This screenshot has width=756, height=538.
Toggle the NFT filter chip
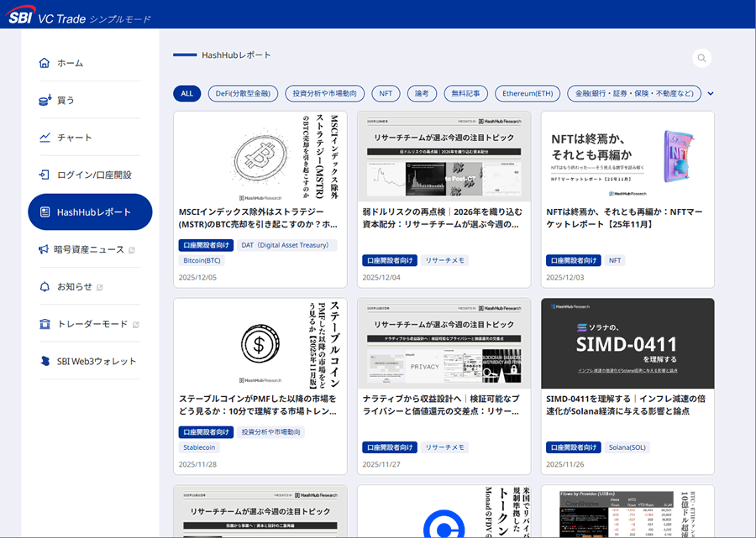(386, 93)
